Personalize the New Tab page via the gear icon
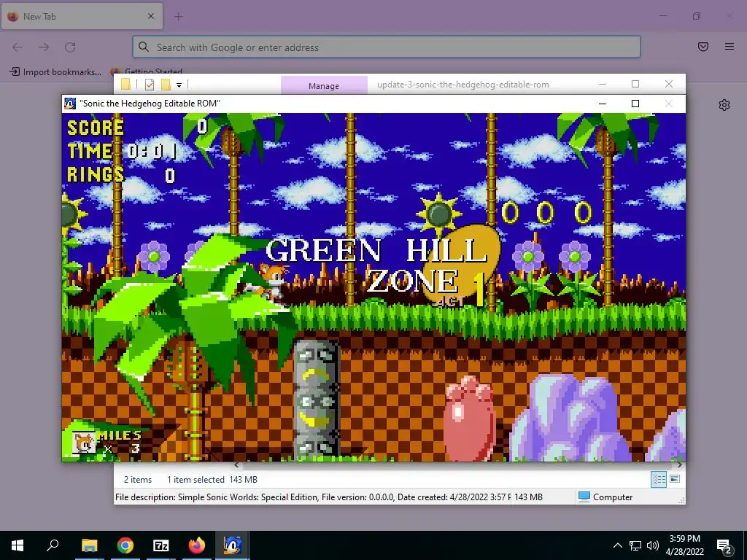Viewport: 747px width, 560px height. coord(724,105)
